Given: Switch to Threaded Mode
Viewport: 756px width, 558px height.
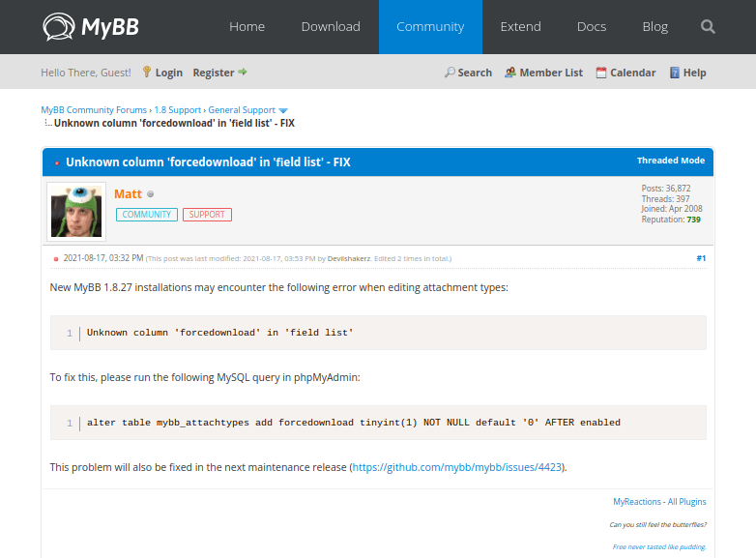Looking at the screenshot, I should (671, 161).
